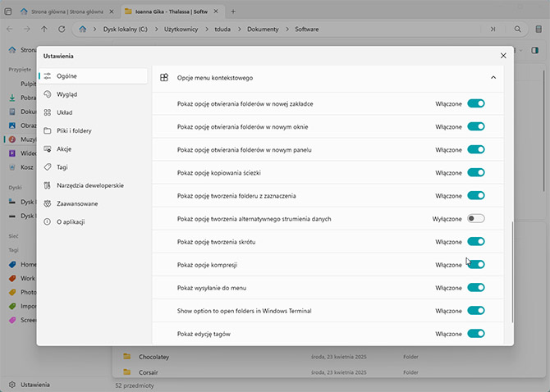Click Użytkownicy breadcrumb
The image size is (550, 392).
click(181, 30)
